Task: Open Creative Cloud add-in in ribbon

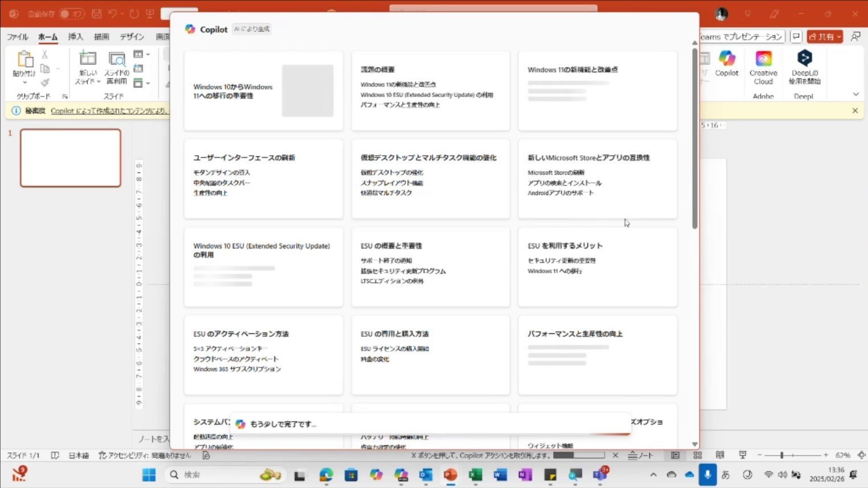Action: pos(763,68)
